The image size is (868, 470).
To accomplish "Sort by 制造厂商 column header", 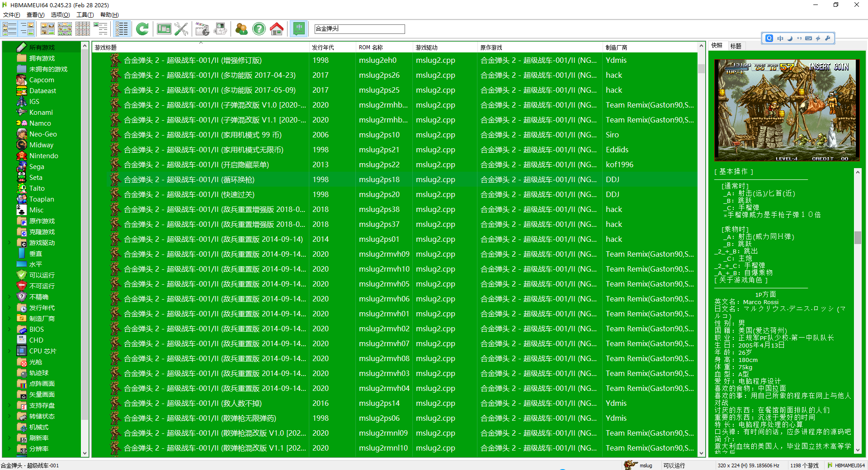I will point(650,47).
